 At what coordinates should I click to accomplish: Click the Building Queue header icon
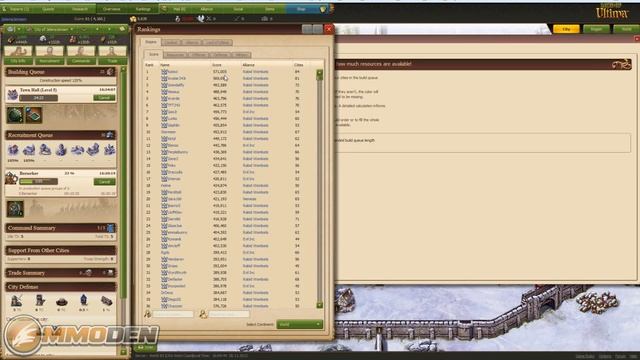coord(110,72)
